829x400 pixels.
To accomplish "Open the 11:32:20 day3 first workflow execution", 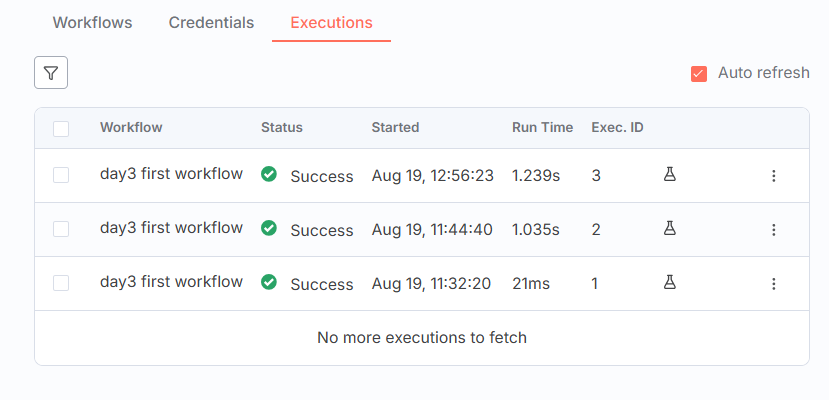I will tap(171, 282).
